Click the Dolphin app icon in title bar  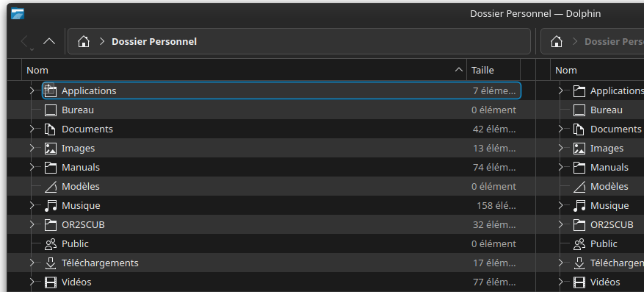pyautogui.click(x=18, y=13)
